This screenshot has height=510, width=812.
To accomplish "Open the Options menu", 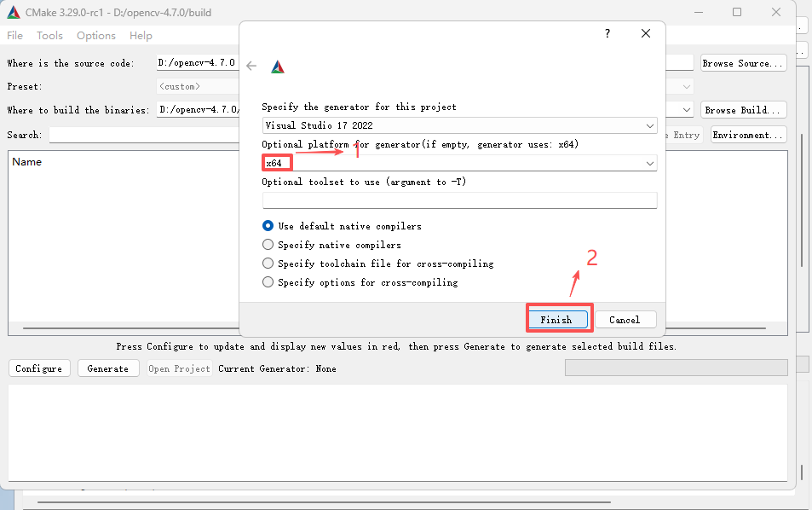I will pyautogui.click(x=96, y=35).
